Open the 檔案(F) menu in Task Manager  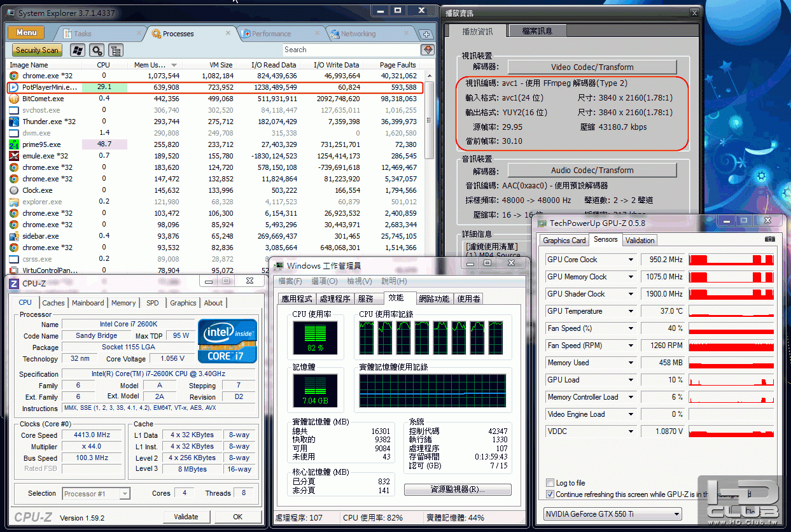pos(290,281)
